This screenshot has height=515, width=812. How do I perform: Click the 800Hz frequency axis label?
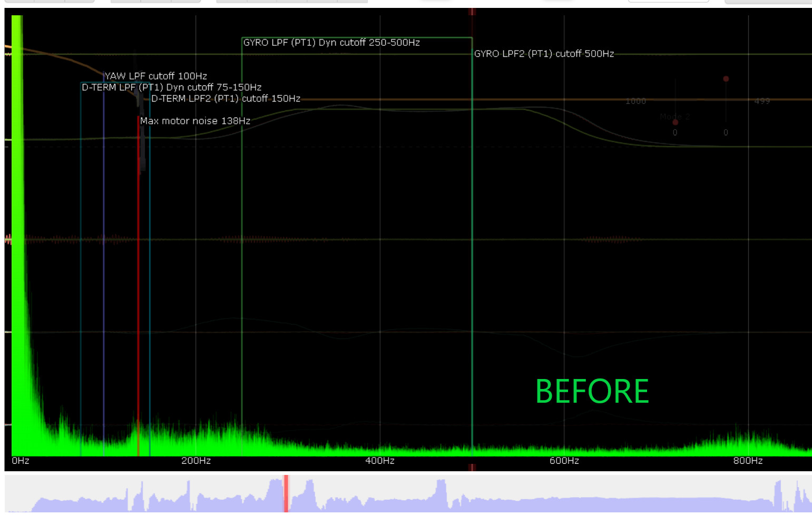click(x=748, y=461)
